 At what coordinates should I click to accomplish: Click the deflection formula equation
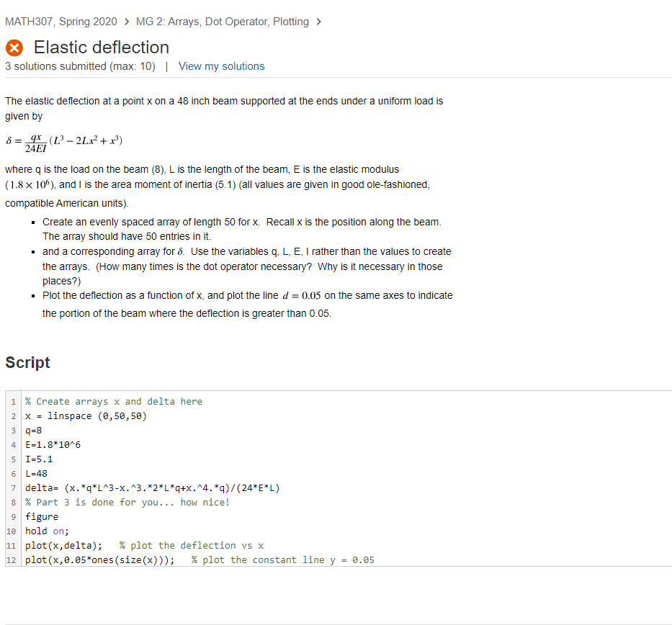click(64, 143)
